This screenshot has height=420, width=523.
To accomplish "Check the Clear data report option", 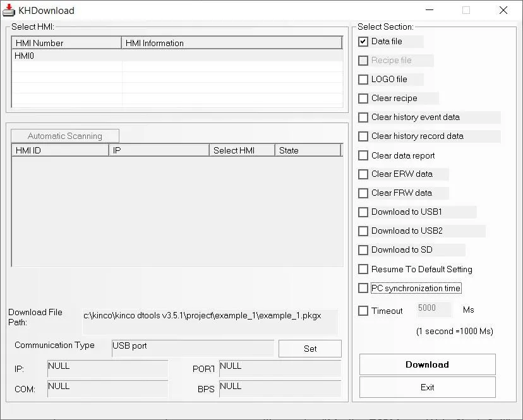I will click(363, 155).
